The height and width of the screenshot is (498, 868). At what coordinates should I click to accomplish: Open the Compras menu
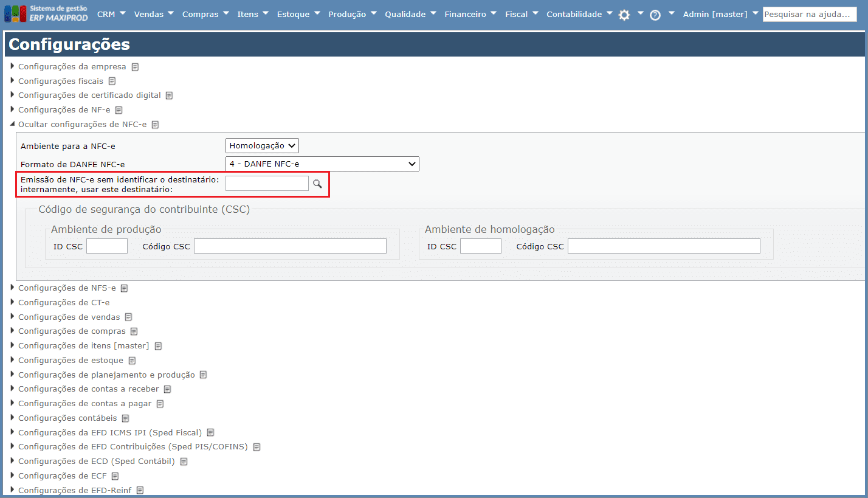[205, 14]
